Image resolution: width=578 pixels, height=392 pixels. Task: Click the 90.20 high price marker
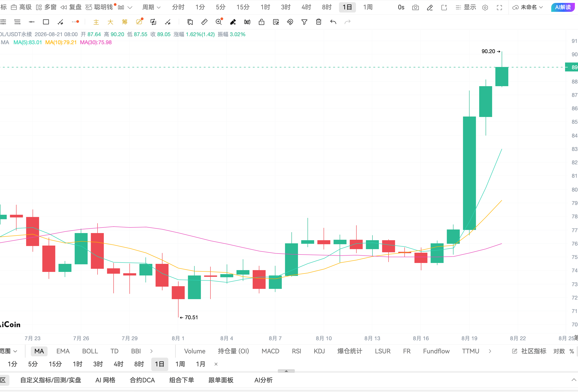[491, 52]
